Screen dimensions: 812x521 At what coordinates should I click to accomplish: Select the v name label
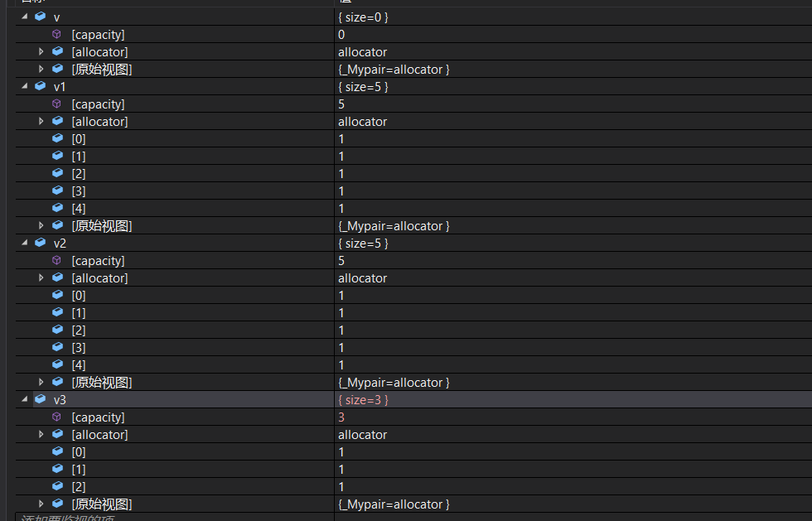pos(56,17)
